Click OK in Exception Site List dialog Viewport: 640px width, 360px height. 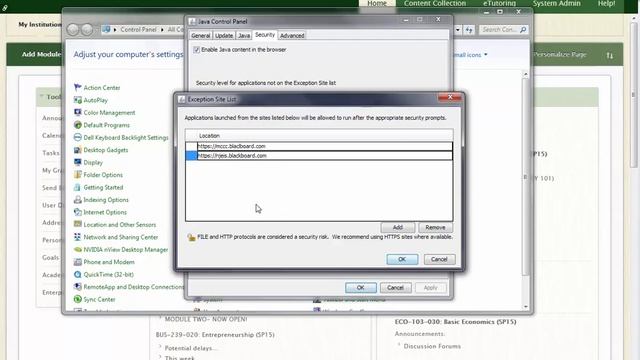402,259
